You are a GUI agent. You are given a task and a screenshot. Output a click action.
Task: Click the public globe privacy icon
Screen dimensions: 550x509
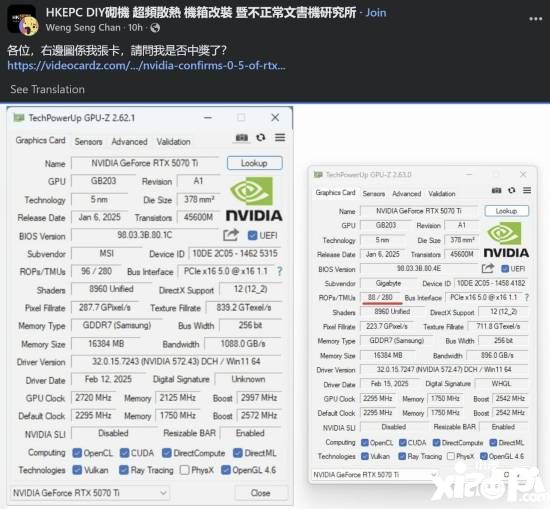(155, 28)
